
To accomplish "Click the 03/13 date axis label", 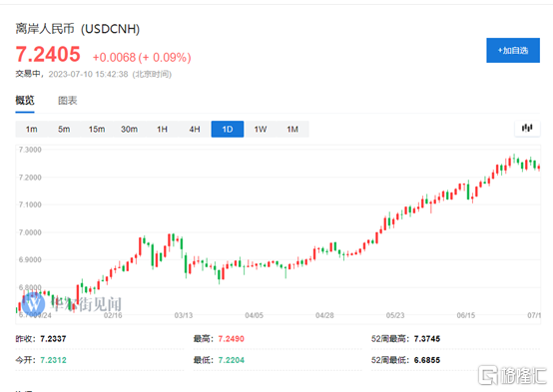I will [x=184, y=315].
